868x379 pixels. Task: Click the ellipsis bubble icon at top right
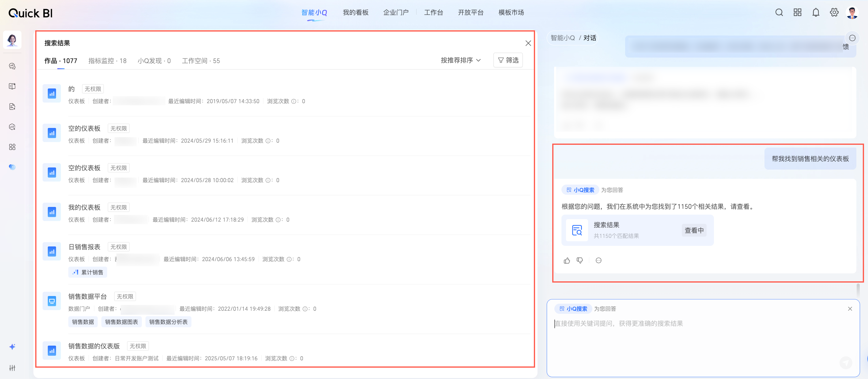click(852, 38)
